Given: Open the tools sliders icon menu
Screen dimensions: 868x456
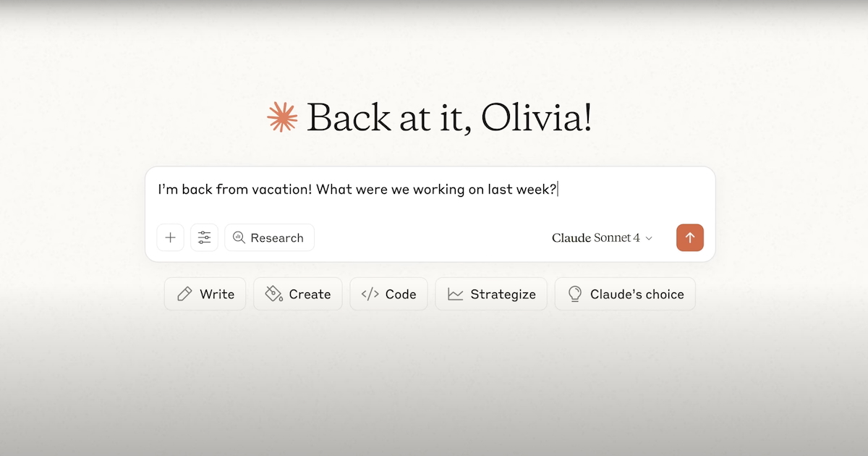Looking at the screenshot, I should (205, 237).
